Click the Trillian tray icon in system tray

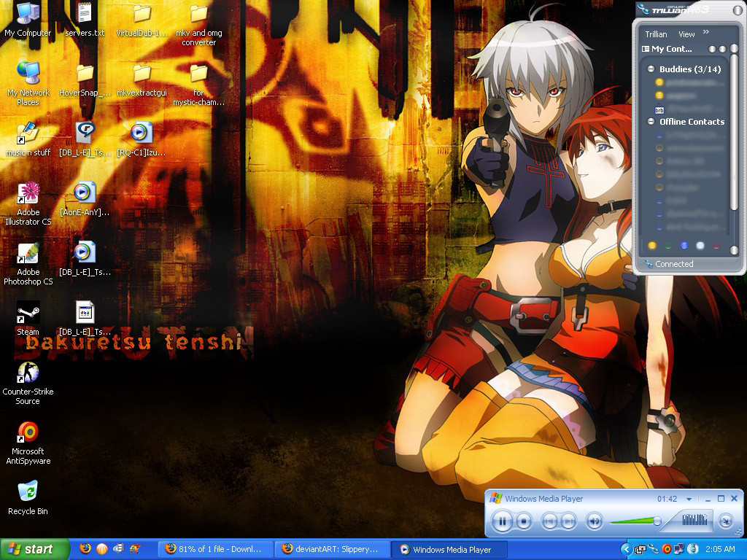point(653,550)
